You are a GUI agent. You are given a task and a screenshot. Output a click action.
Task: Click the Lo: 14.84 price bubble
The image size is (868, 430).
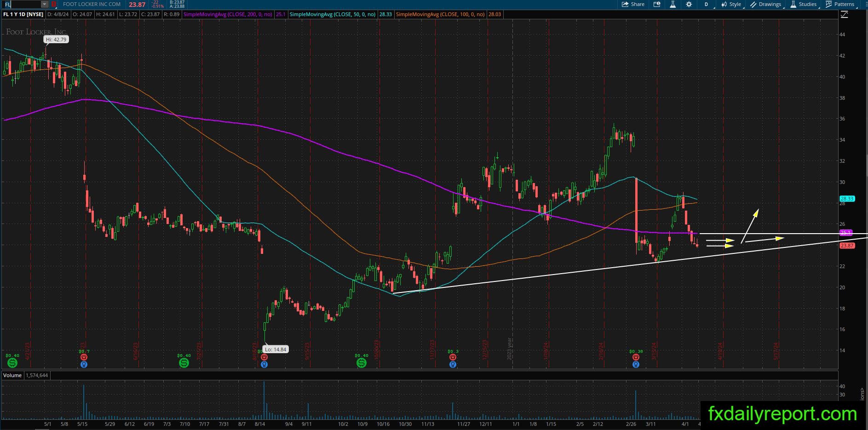pyautogui.click(x=276, y=350)
